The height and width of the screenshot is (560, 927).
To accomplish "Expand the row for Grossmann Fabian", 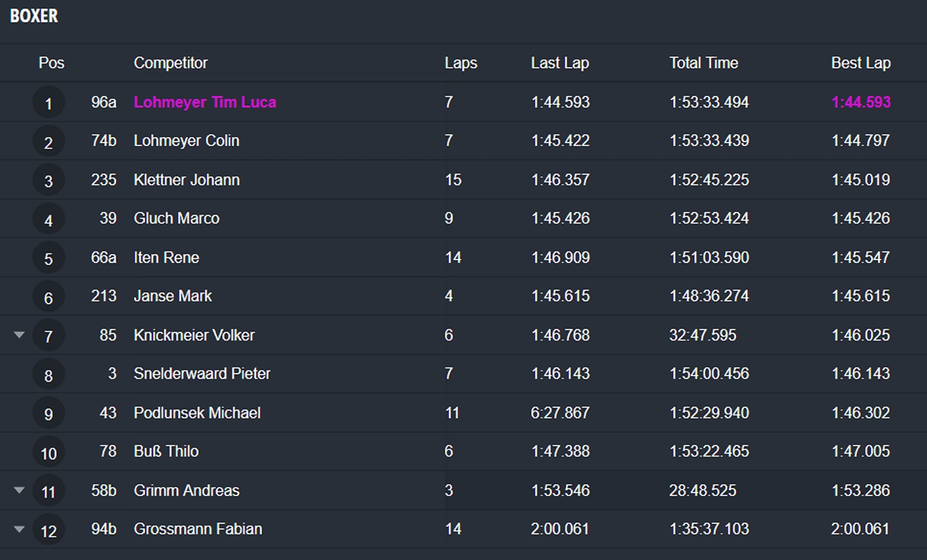I will point(19,529).
